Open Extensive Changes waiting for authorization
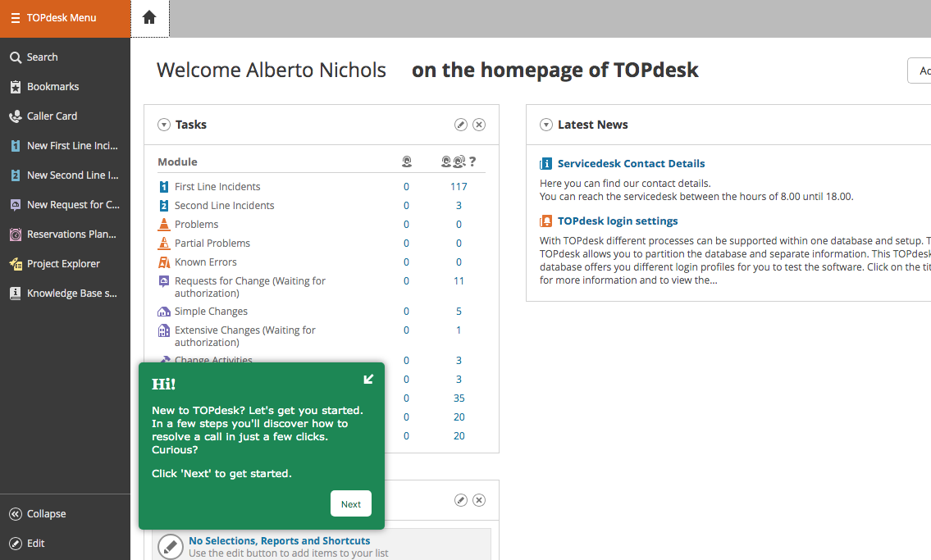This screenshot has height=560, width=931. [x=245, y=336]
